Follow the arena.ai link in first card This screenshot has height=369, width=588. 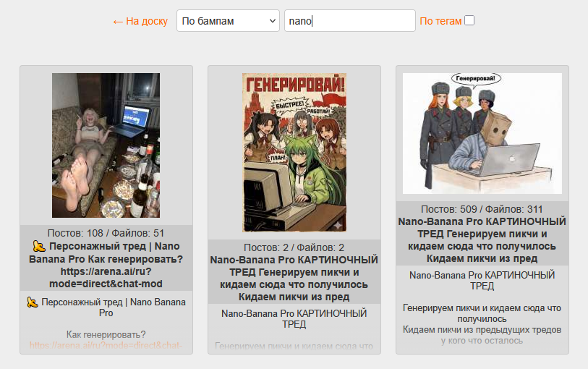(x=106, y=345)
